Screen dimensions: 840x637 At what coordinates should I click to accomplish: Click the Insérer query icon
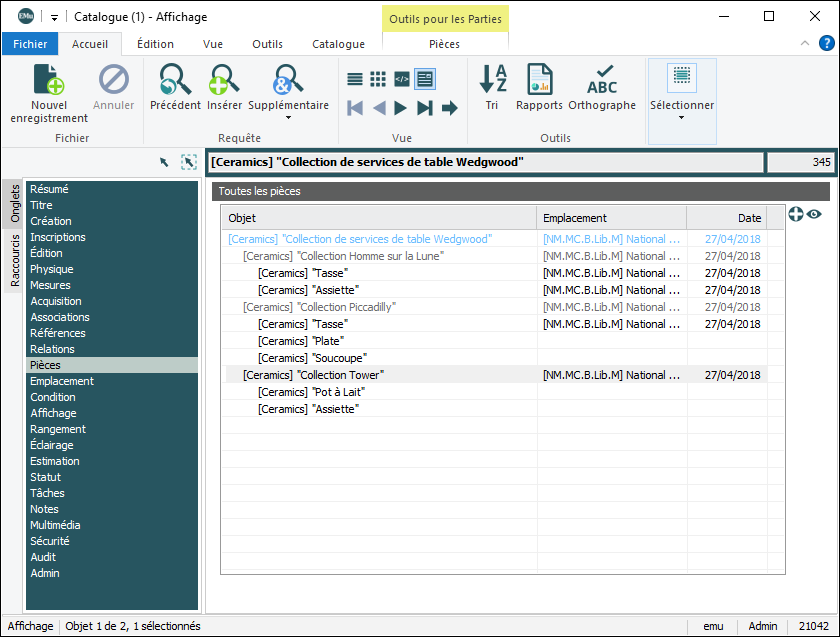pos(224,80)
